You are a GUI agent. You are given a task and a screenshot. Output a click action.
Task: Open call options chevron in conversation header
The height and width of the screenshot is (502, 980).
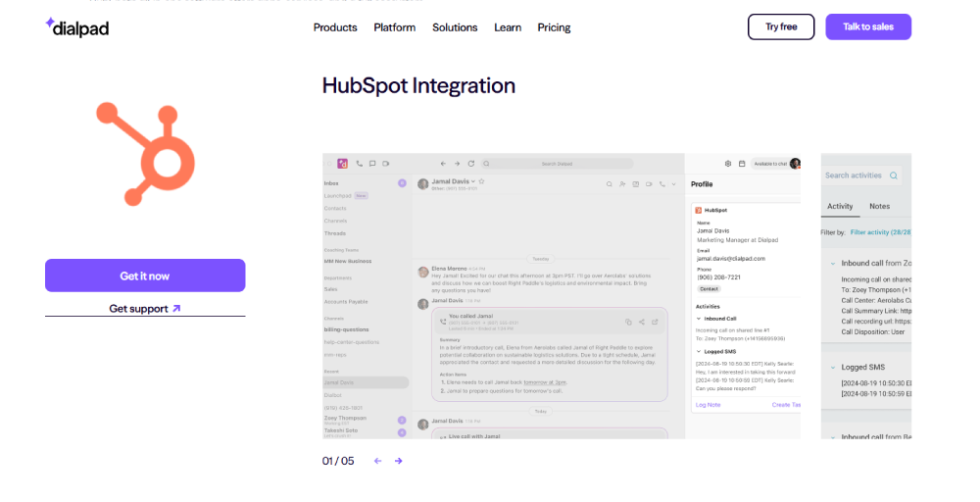coord(674,184)
